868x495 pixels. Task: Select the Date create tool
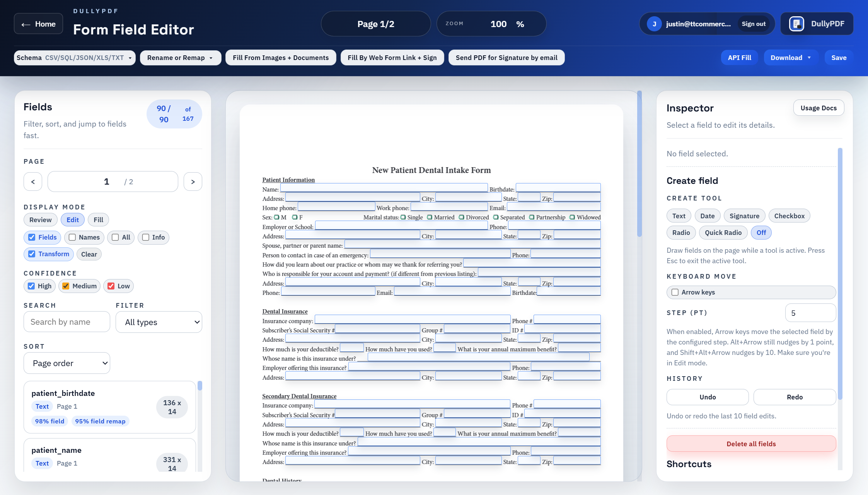click(707, 216)
